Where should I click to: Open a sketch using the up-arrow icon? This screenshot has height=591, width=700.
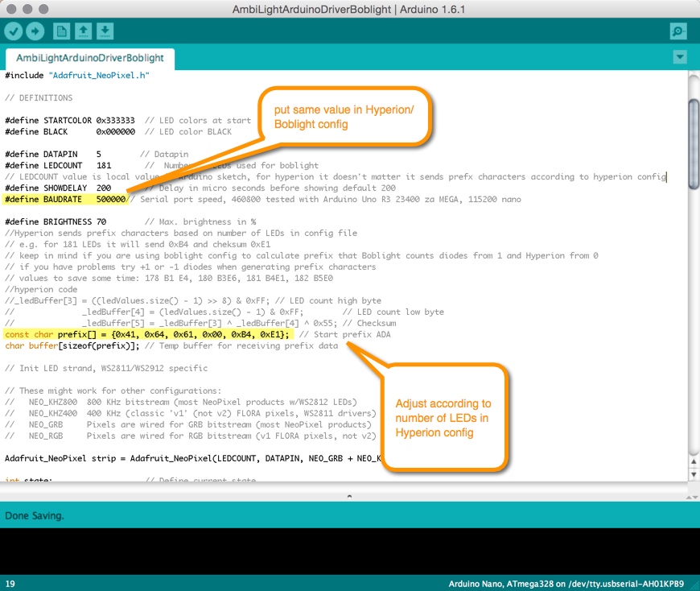click(83, 31)
